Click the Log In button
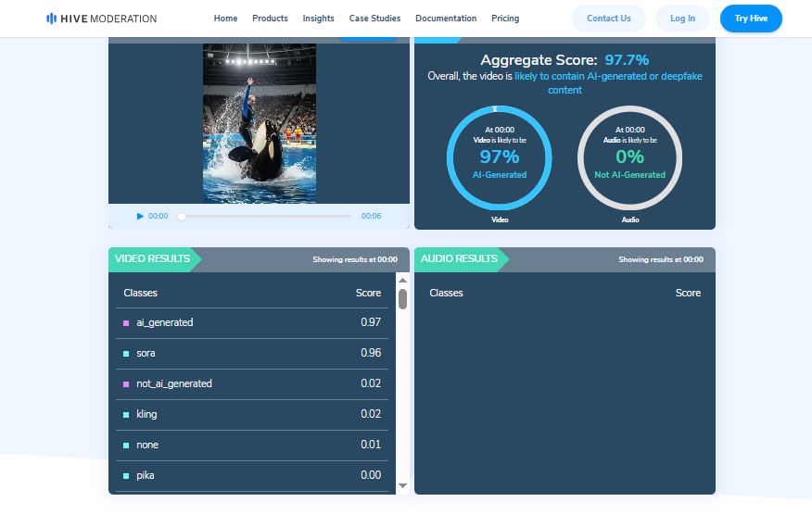 tap(682, 19)
